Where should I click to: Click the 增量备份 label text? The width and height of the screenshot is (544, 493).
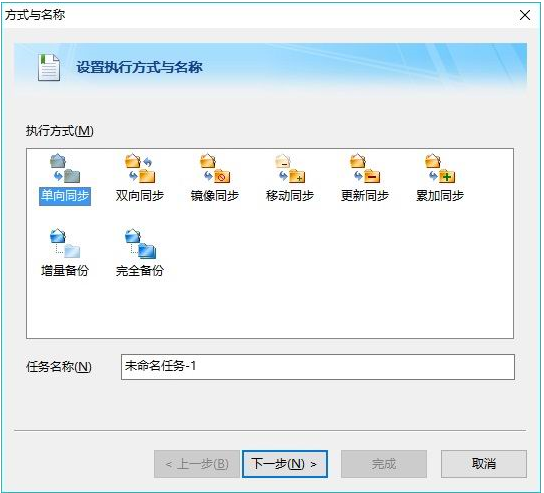65,271
